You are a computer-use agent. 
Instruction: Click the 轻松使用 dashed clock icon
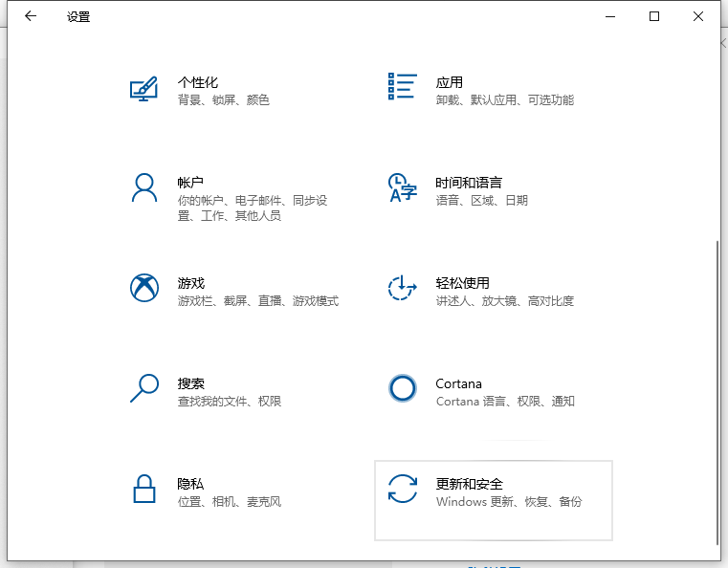click(402, 288)
